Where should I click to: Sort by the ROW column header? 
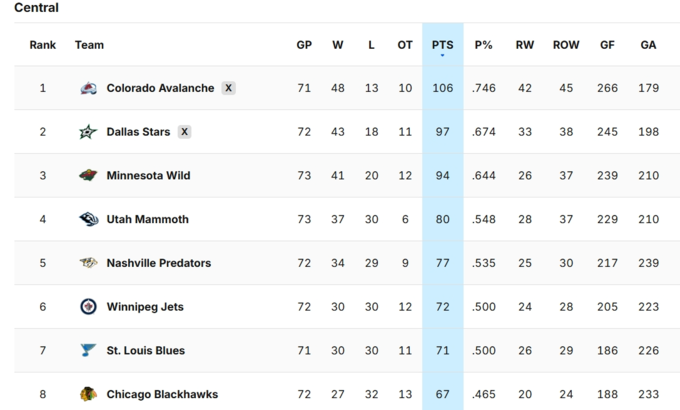click(566, 45)
